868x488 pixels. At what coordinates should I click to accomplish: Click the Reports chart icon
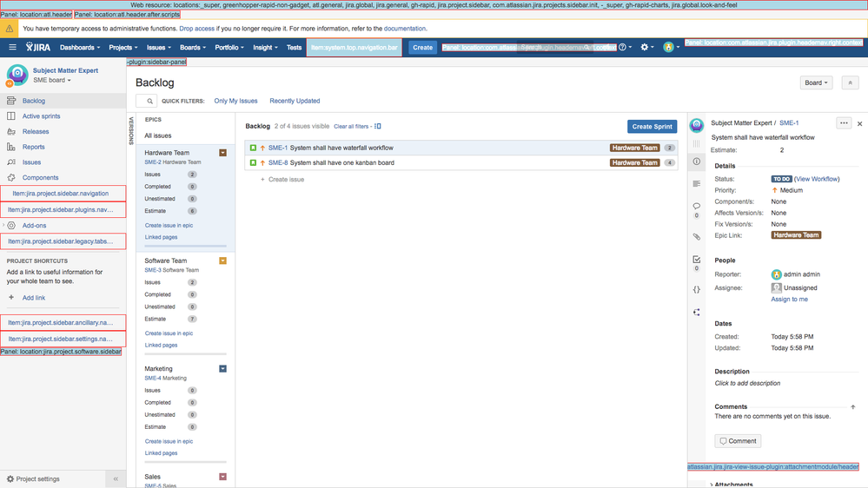(11, 147)
